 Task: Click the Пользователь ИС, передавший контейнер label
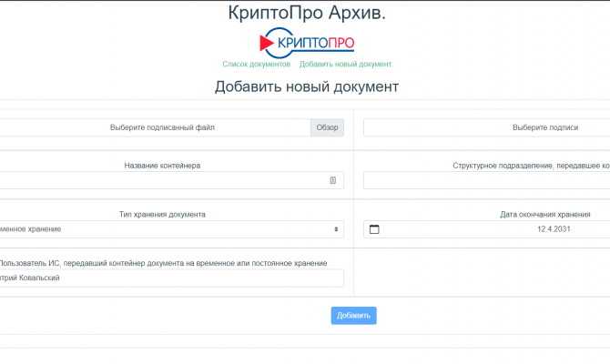coord(163,263)
